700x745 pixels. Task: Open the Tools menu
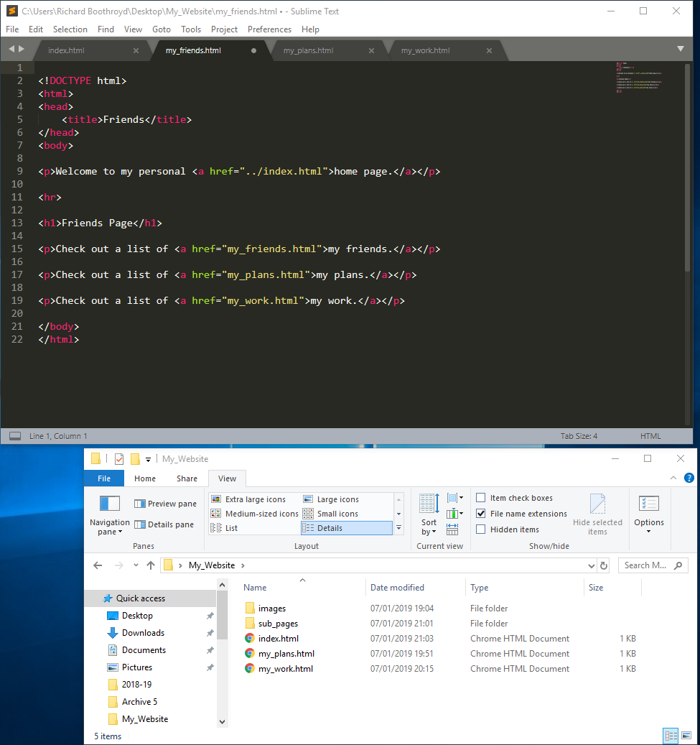tap(191, 29)
